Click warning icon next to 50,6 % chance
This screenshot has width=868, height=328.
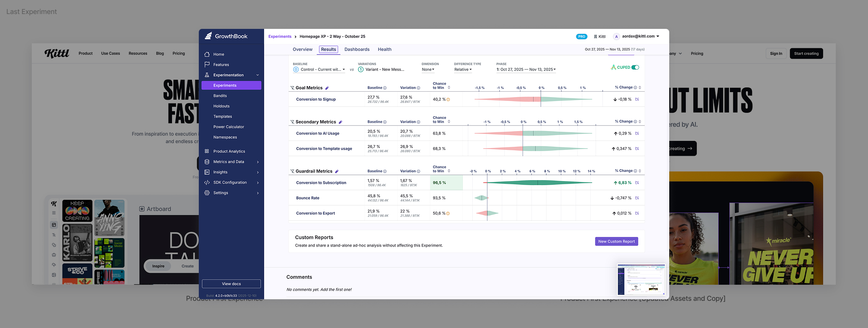point(448,213)
